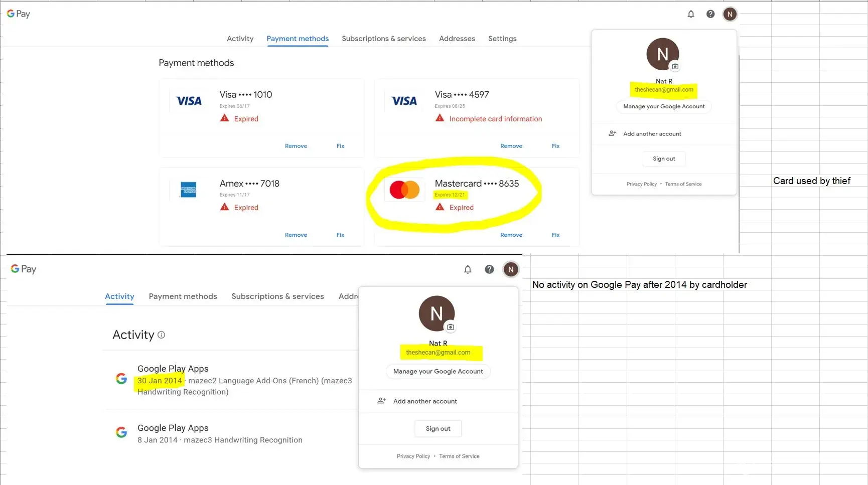The height and width of the screenshot is (485, 868).
Task: Click the warning icon beside Incomplete card information
Action: point(440,118)
